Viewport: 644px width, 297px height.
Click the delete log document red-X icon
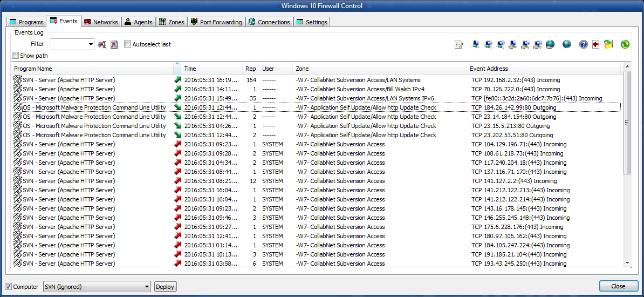(x=114, y=44)
